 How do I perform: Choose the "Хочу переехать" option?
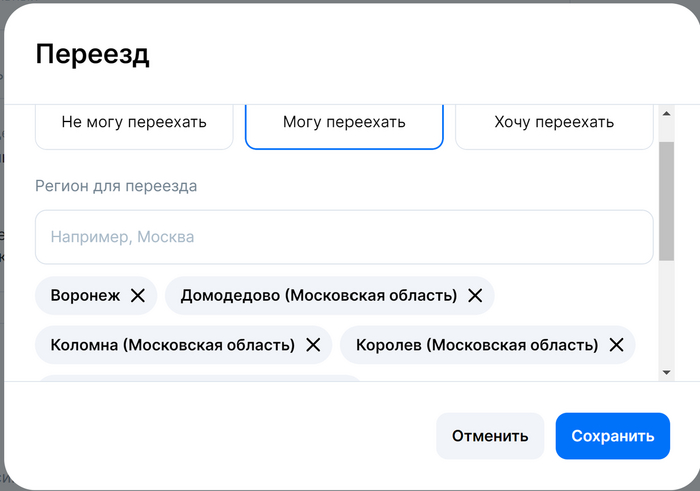[x=554, y=123]
